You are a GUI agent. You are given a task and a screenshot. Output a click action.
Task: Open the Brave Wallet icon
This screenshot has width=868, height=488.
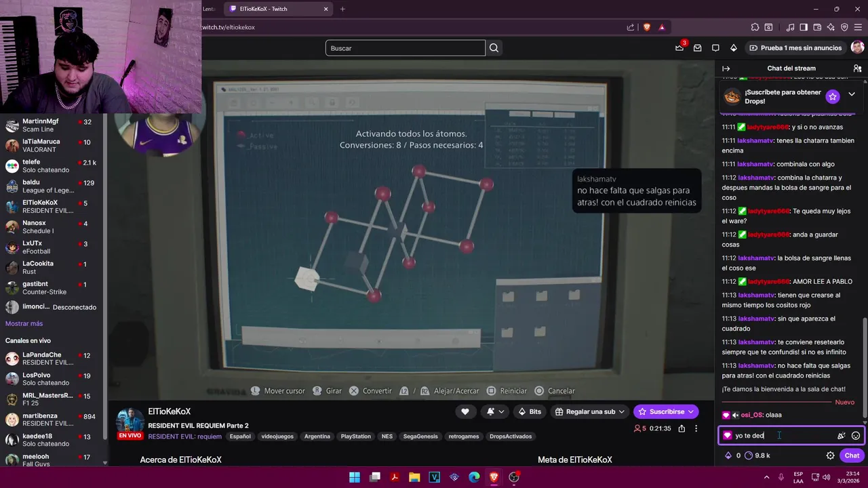pyautogui.click(x=817, y=27)
